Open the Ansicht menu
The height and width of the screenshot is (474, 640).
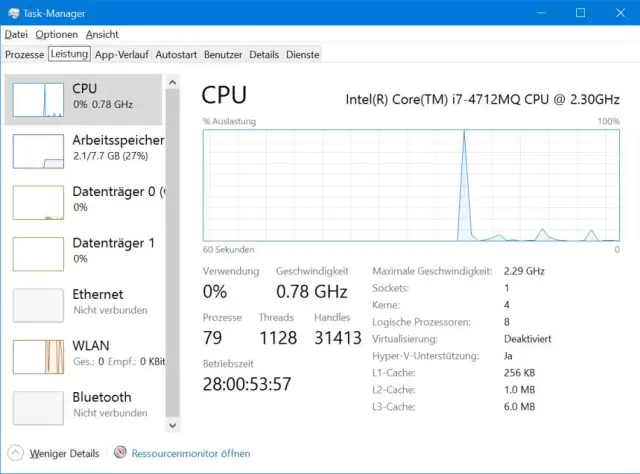[101, 34]
